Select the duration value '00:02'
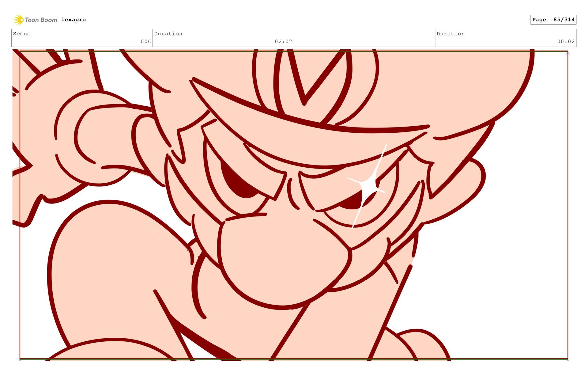The width and height of the screenshot is (588, 380). click(566, 41)
